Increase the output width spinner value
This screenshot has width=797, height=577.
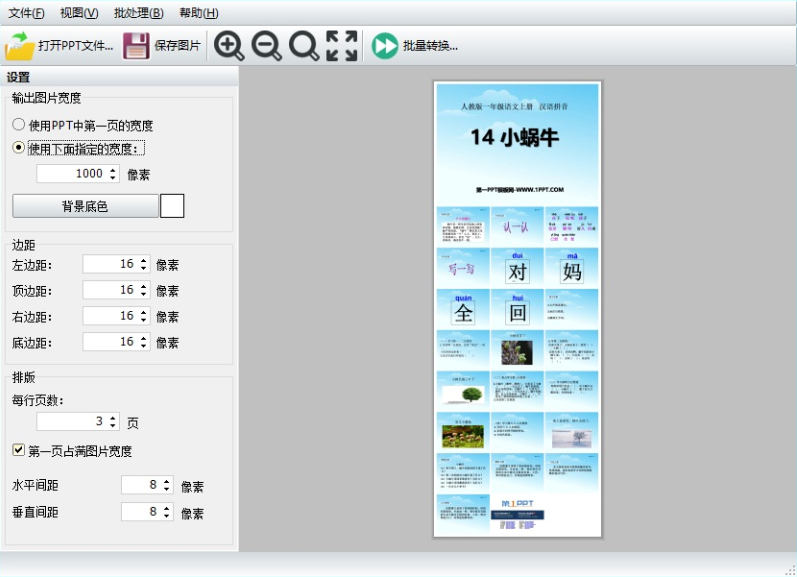coord(113,170)
